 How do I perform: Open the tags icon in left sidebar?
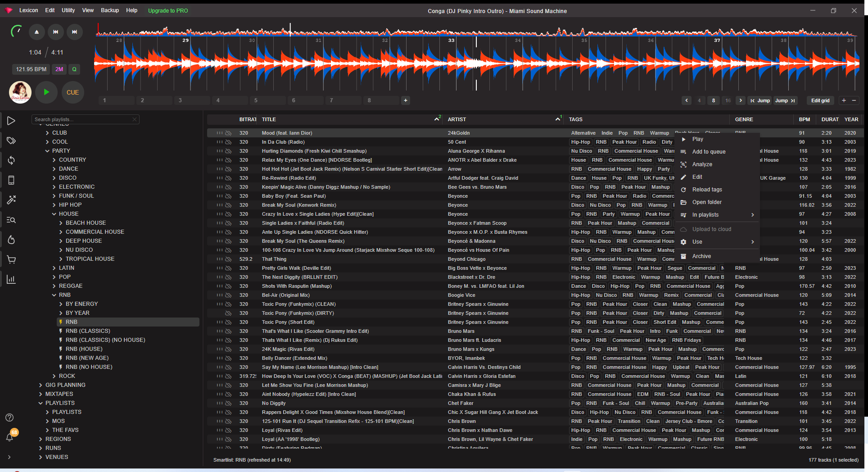coord(11,141)
